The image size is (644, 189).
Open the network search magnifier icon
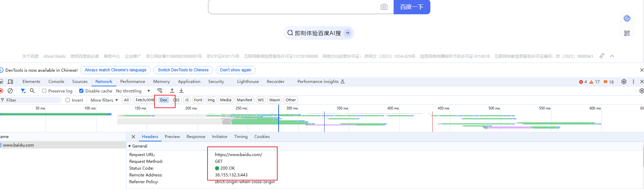click(32, 91)
